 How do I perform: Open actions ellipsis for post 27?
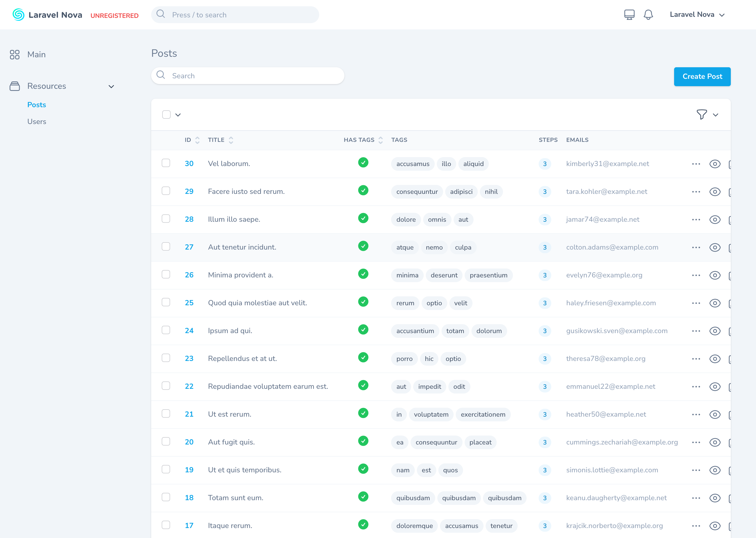pos(696,247)
